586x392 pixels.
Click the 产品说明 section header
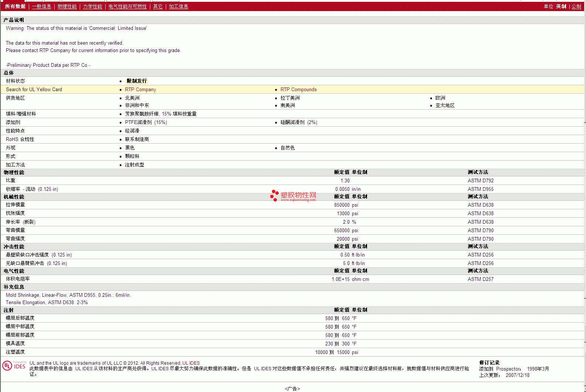pyautogui.click(x=14, y=20)
